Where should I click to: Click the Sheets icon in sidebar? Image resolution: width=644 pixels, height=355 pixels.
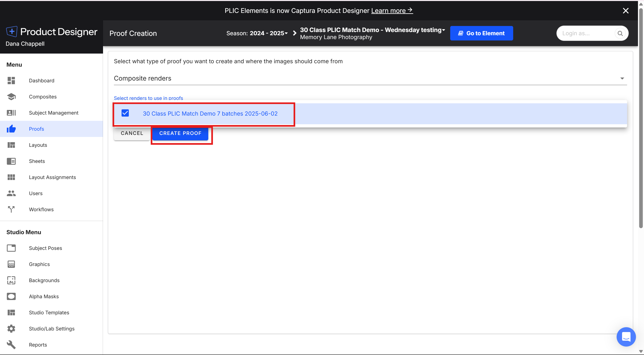11,161
